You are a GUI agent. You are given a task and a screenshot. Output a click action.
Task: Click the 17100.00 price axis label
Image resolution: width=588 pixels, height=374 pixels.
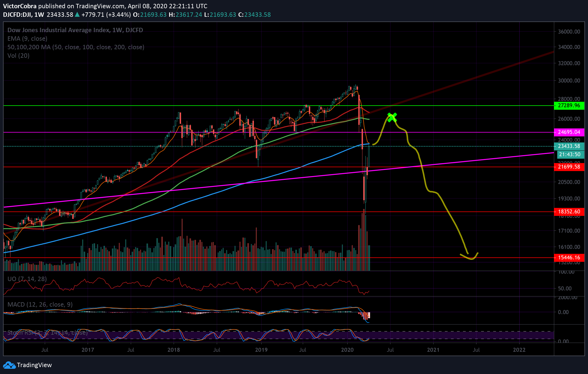coord(569,231)
